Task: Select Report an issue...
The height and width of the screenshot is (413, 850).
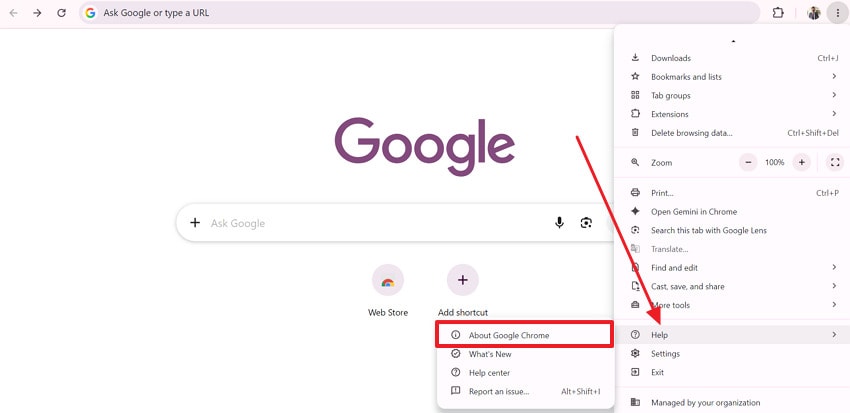Action: pos(525,391)
